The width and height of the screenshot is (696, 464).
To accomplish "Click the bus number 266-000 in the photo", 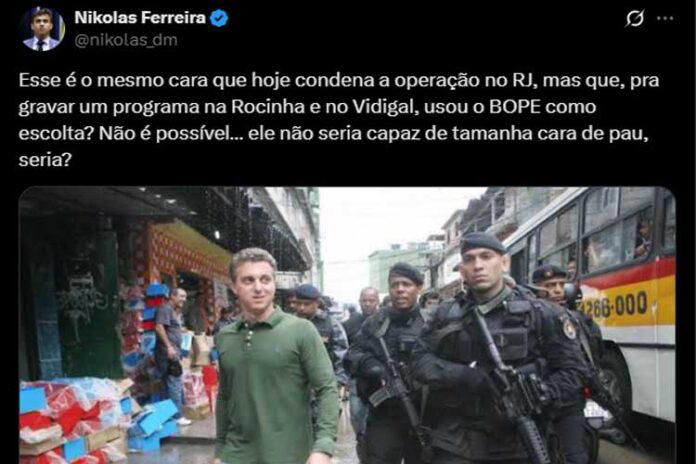I will tap(614, 306).
